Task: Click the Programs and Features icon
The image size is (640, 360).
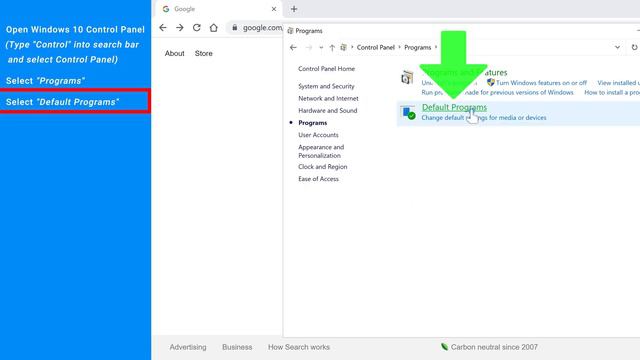Action: pyautogui.click(x=407, y=78)
